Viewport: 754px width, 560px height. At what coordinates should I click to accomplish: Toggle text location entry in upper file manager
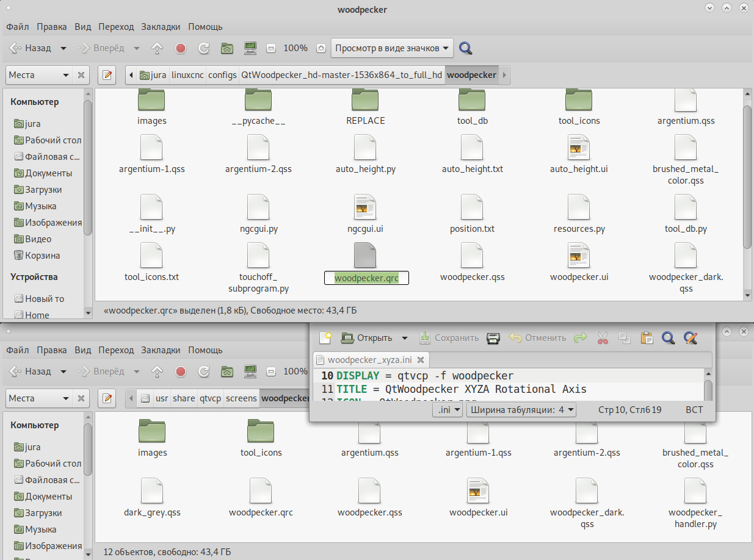107,75
